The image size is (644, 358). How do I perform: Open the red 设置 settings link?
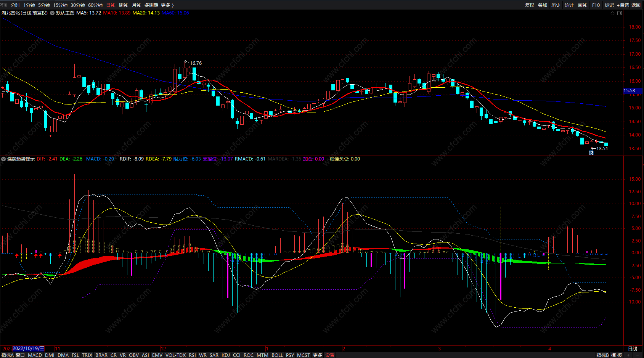coord(330,355)
